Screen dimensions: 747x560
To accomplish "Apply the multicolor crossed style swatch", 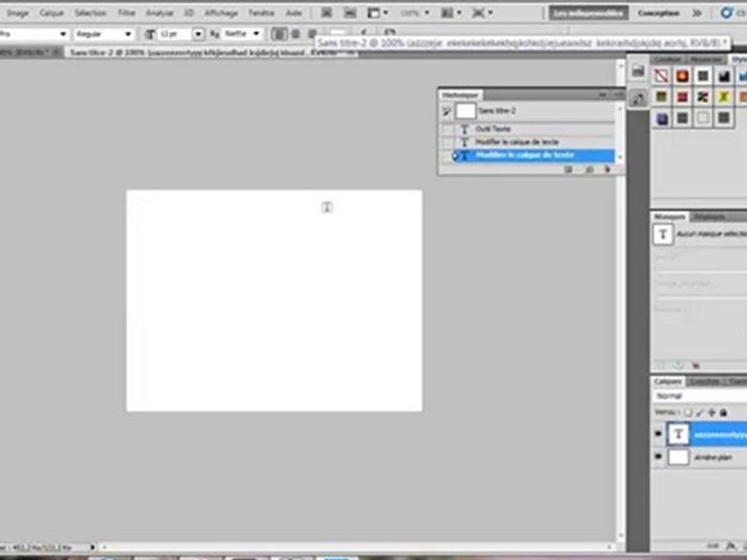I will (703, 97).
